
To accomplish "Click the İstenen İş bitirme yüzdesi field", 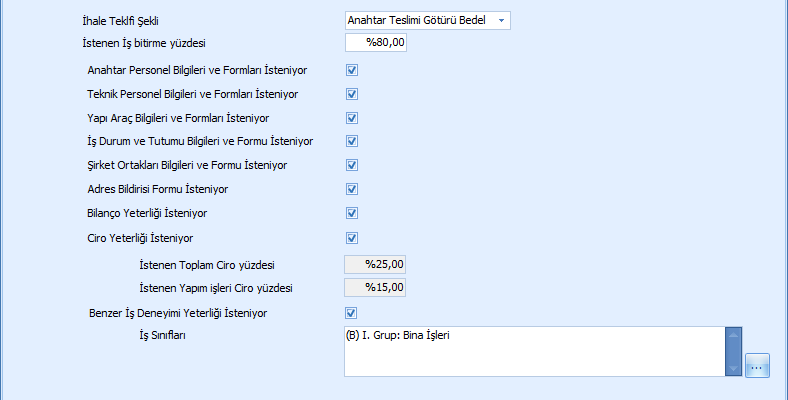I will coord(376,43).
